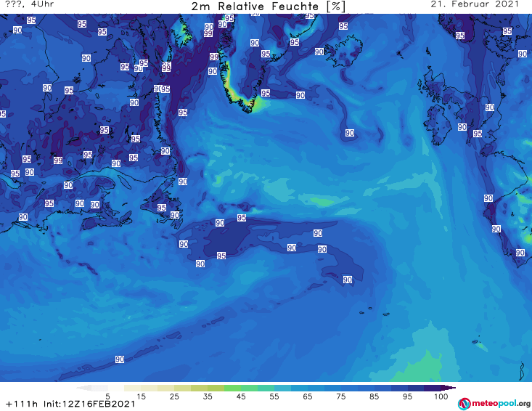Image resolution: width=532 pixels, height=411 pixels.
Task: Pick the light gray arrow tip starting the color scale
Action: [83, 388]
